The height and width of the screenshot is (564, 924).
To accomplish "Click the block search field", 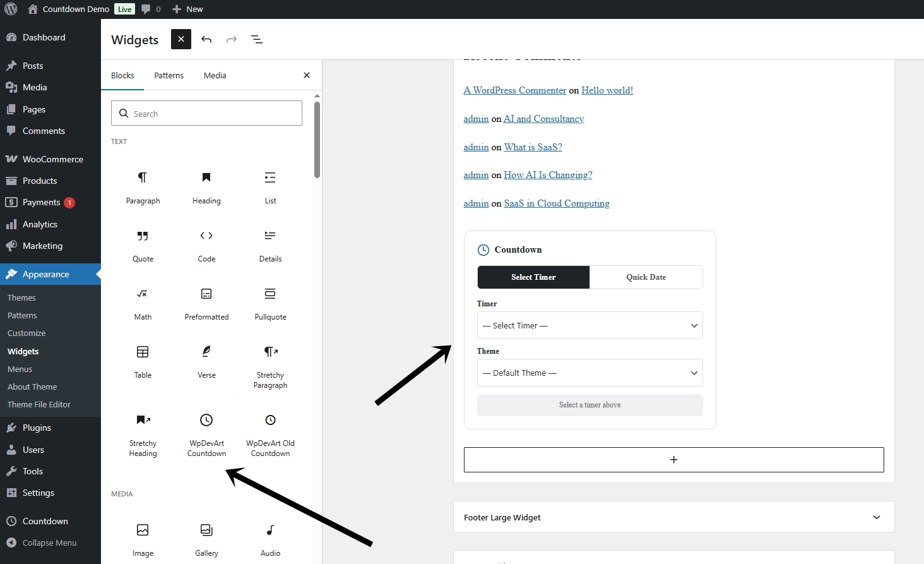I will [x=206, y=114].
